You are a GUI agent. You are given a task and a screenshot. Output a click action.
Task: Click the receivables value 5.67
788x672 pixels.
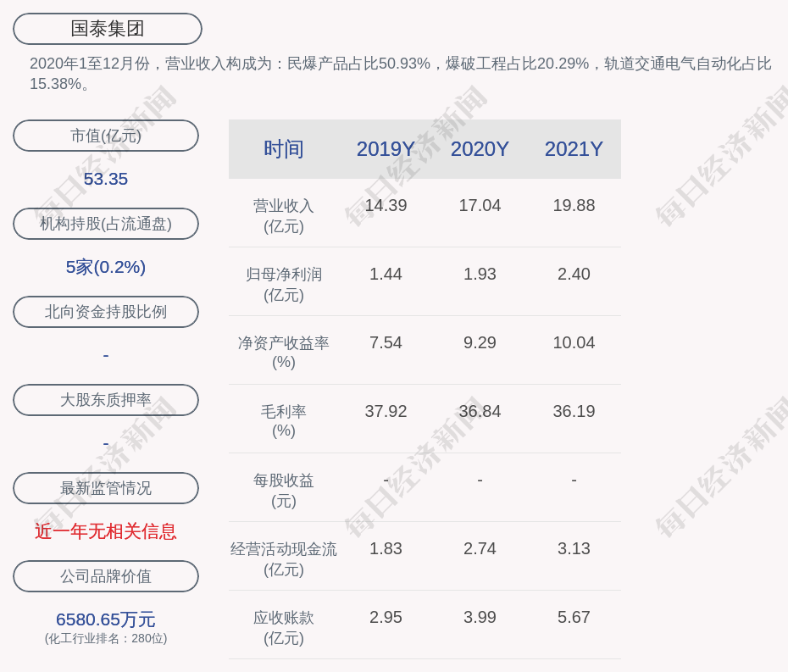tap(574, 617)
